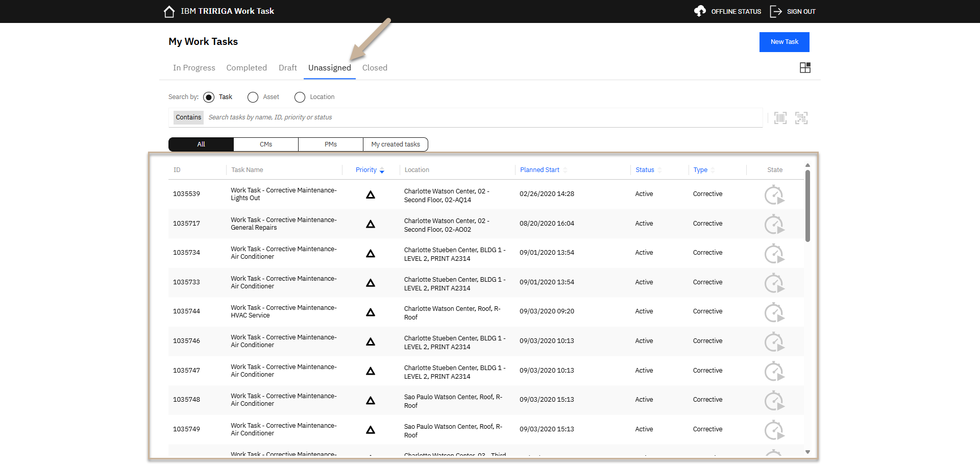980x465 pixels.
Task: Click the priority triangle of task 1035748
Action: [x=371, y=400]
